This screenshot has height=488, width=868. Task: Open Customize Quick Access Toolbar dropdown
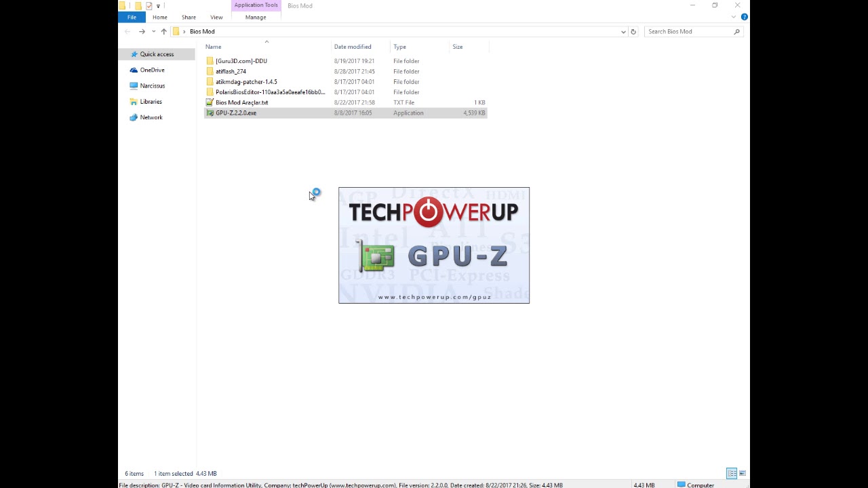(158, 6)
